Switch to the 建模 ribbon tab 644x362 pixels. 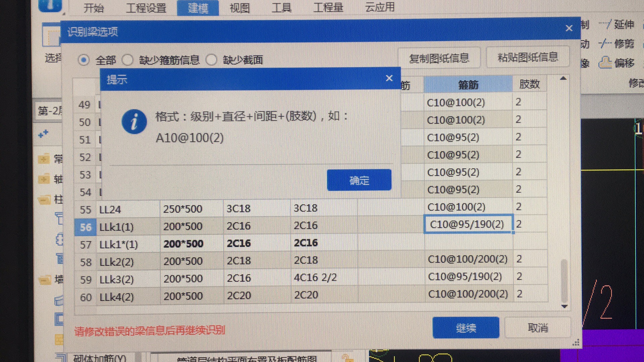(x=198, y=7)
